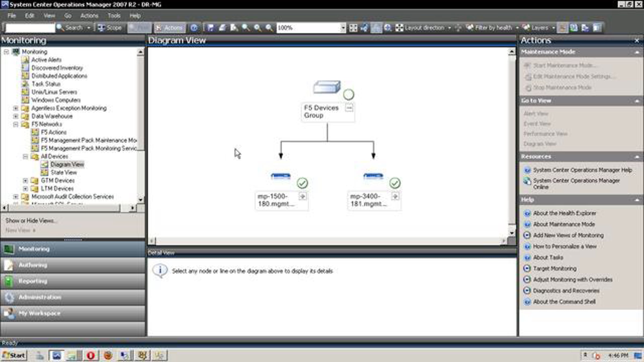
Task: Click the Monitoring navigation button icon
Action: (x=9, y=249)
